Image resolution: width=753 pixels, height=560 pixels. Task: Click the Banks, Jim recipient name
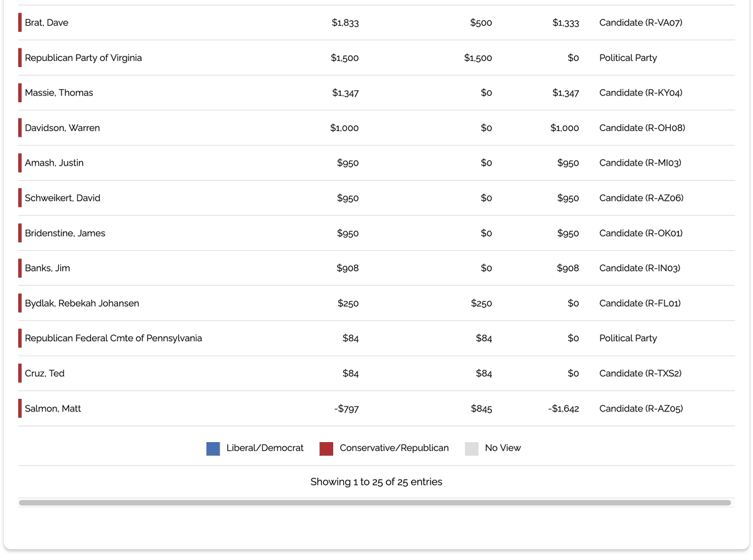[x=48, y=268]
